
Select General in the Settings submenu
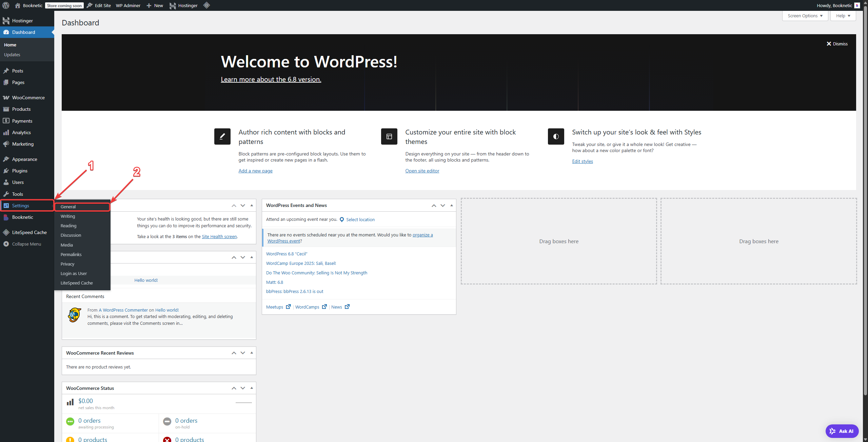point(82,207)
